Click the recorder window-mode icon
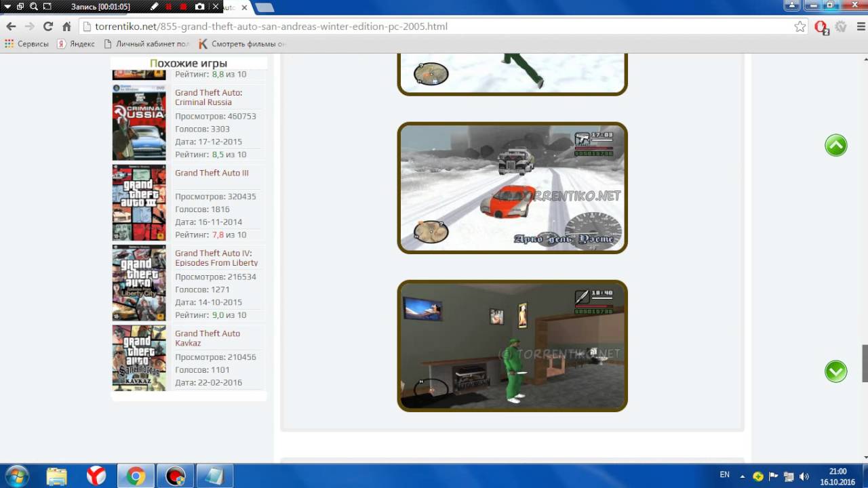This screenshot has width=868, height=488. click(x=20, y=7)
